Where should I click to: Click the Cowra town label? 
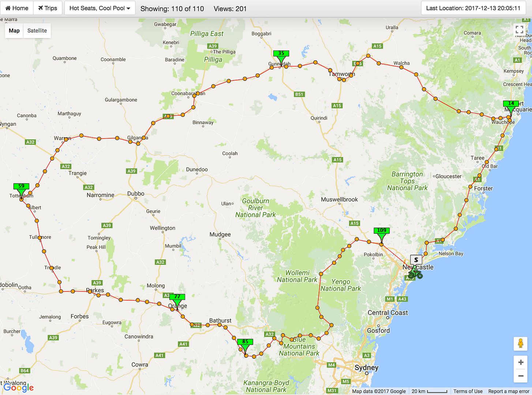(x=140, y=365)
